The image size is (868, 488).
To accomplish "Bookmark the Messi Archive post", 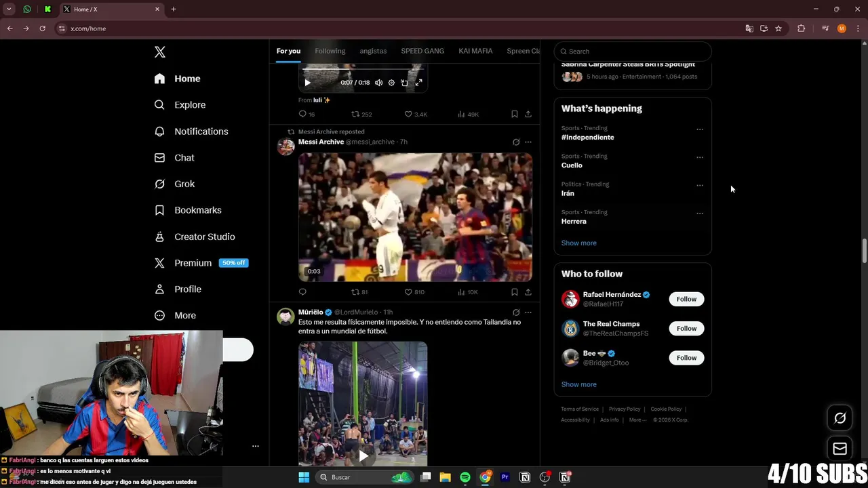I will (x=514, y=292).
